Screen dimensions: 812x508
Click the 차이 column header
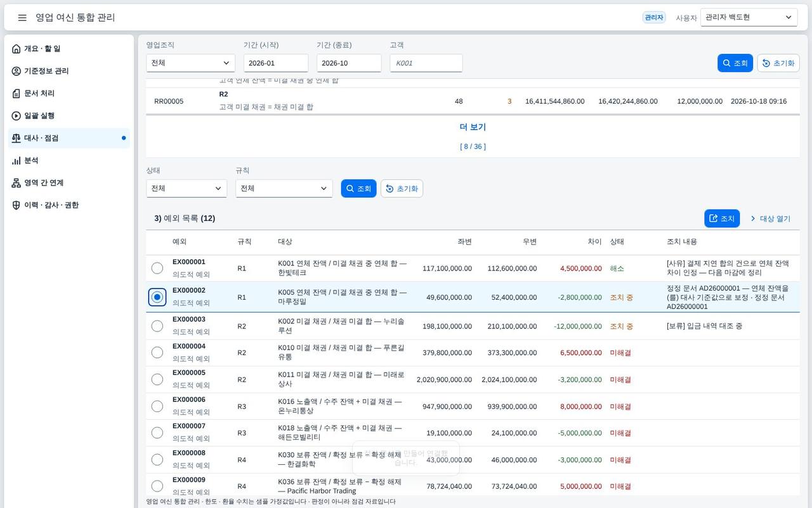pos(594,242)
